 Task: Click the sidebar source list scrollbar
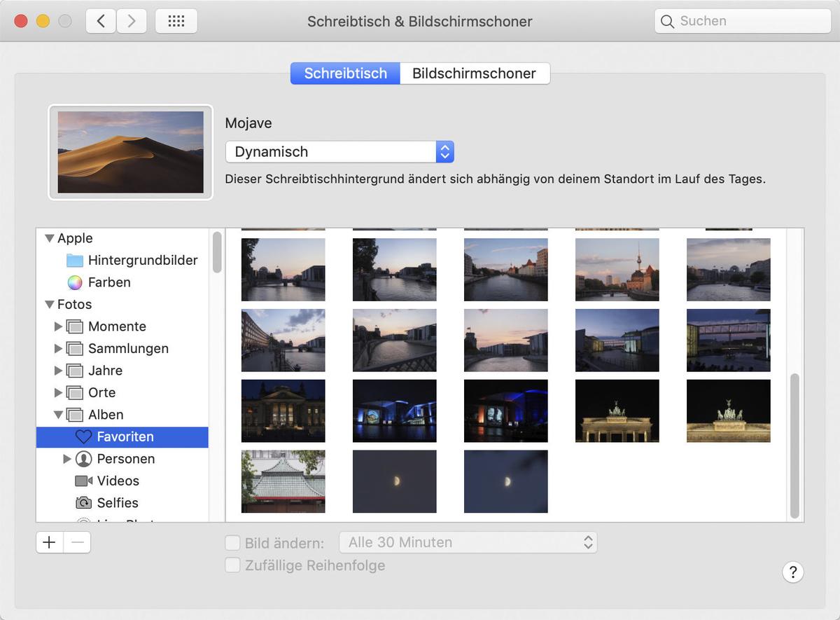point(217,252)
